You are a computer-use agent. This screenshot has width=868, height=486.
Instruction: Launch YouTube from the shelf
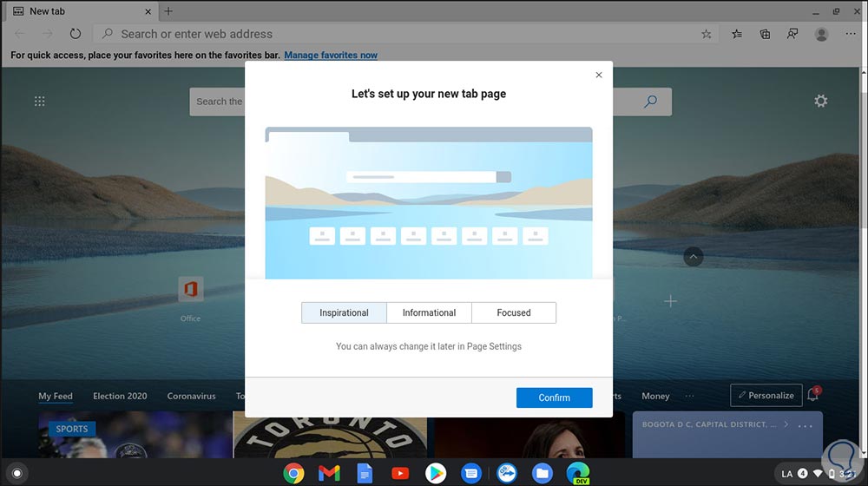point(400,473)
